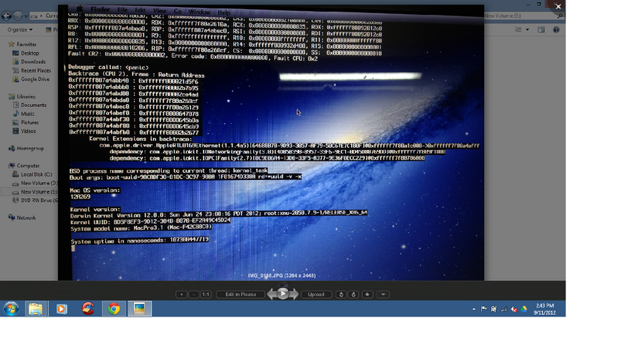Close the photo viewer with X
This screenshot has width=644, height=361.
[558, 6]
